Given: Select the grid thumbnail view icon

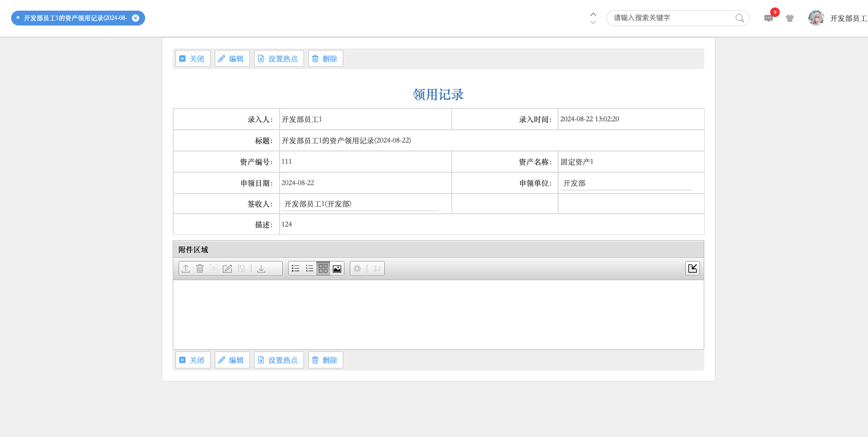Looking at the screenshot, I should 323,268.
